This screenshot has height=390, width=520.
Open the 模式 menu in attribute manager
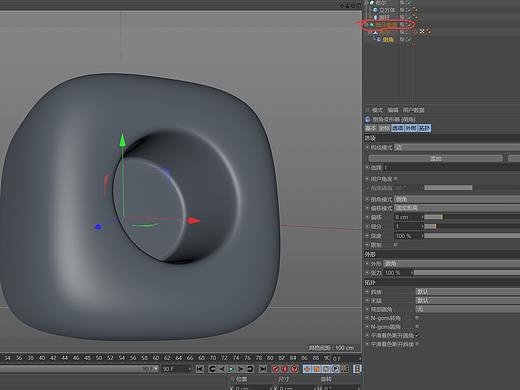pos(377,110)
